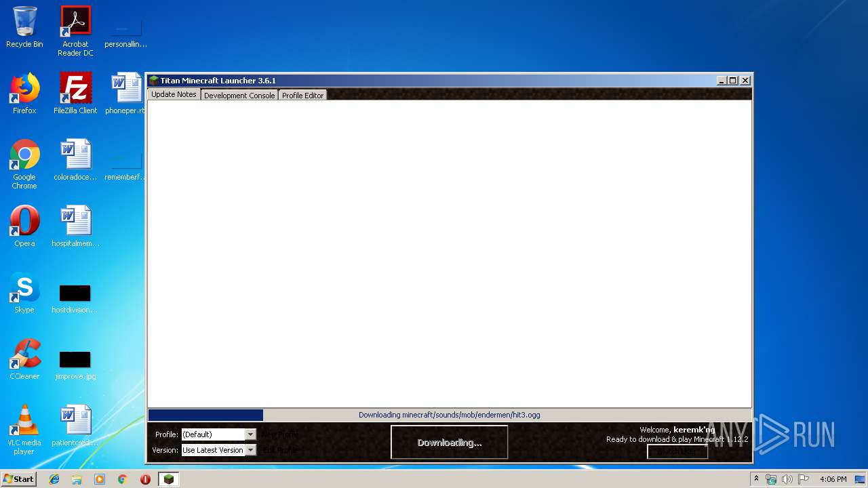Viewport: 868px width, 488px height.
Task: Open the volume speaker tray icon
Action: point(787,479)
